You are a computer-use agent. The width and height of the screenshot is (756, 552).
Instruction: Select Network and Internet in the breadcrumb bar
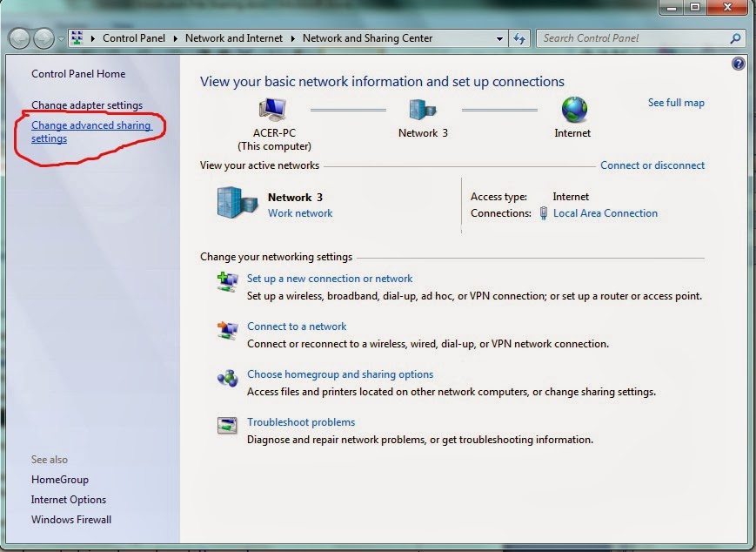click(x=235, y=38)
